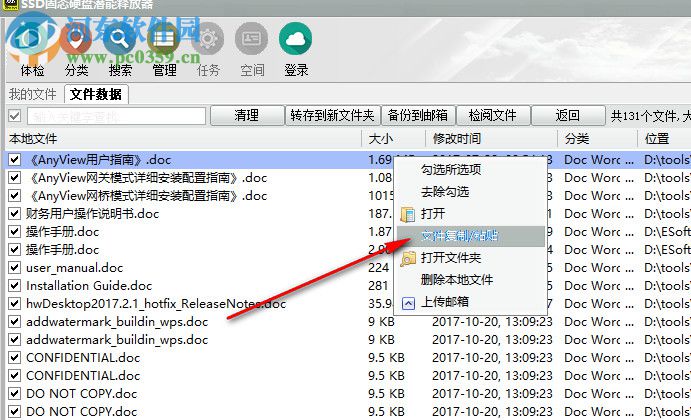Toggle the select-all checkbox beside search box
Viewport: 691px width, 420px height.
[x=15, y=116]
